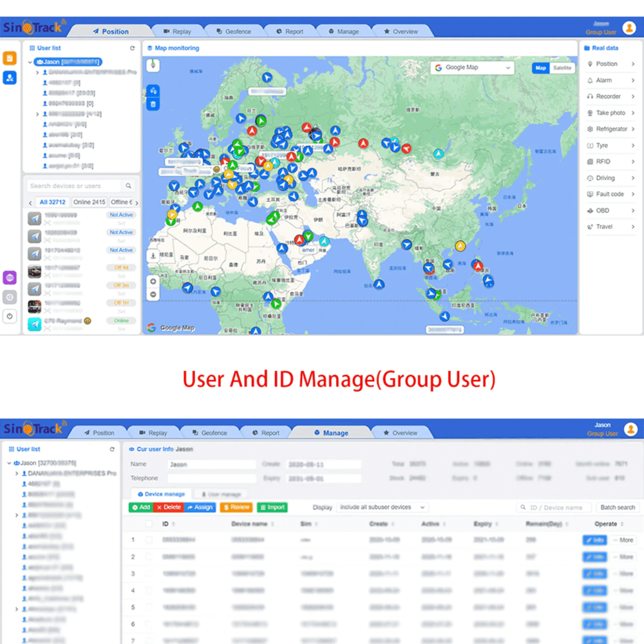Viewport: 644px width, 644px height.
Task: Tick the checkbox for device row 2
Action: pos(149,556)
